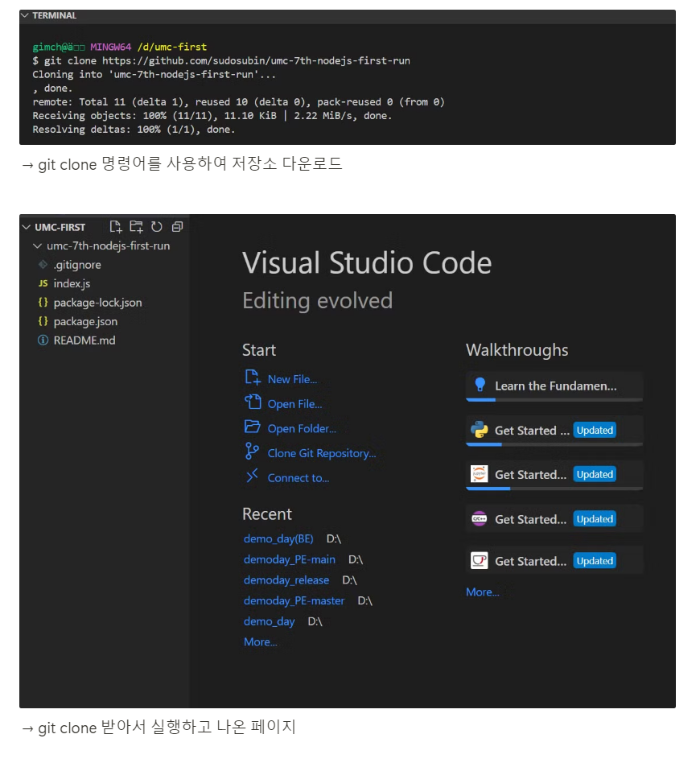Click the info icon beside README.md
Image resolution: width=700 pixels, height=763 pixels.
[x=43, y=340]
